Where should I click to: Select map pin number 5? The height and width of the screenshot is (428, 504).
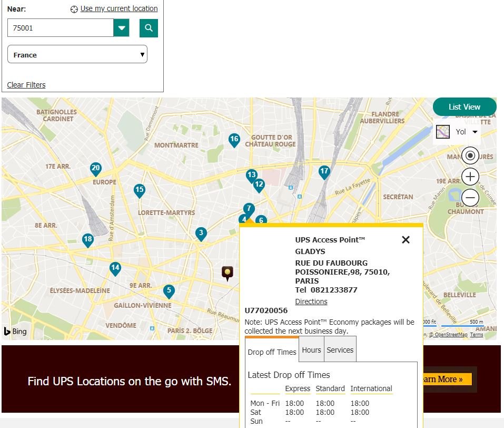[x=169, y=291]
